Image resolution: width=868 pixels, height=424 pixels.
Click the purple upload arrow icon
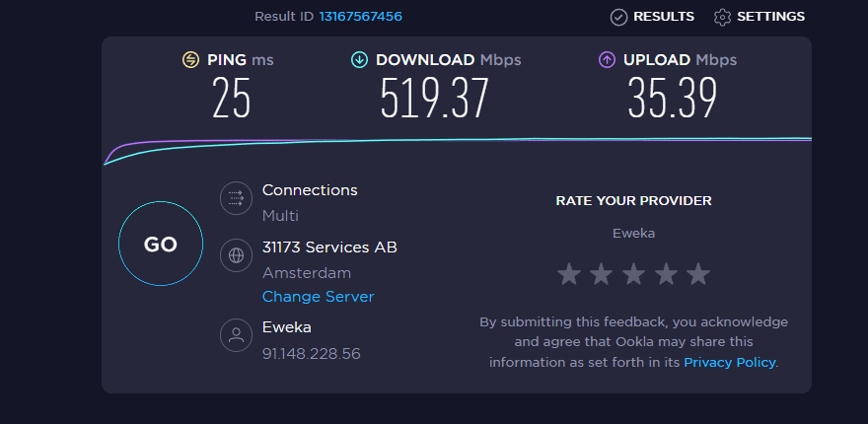[608, 60]
